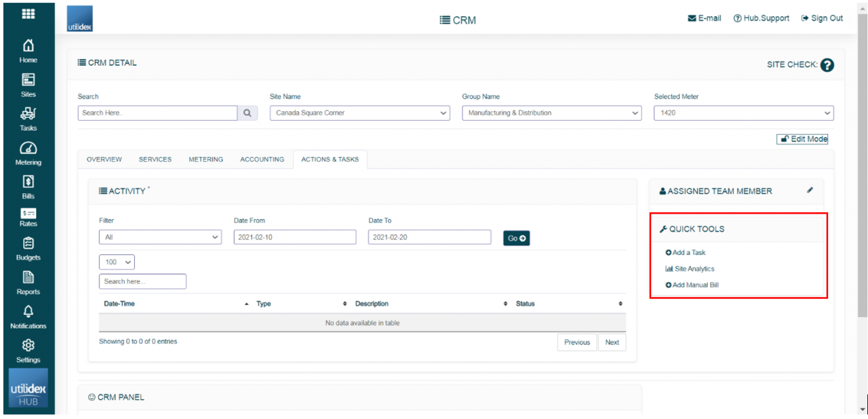Open Bills from the sidebar
The height and width of the screenshot is (419, 868).
28,186
